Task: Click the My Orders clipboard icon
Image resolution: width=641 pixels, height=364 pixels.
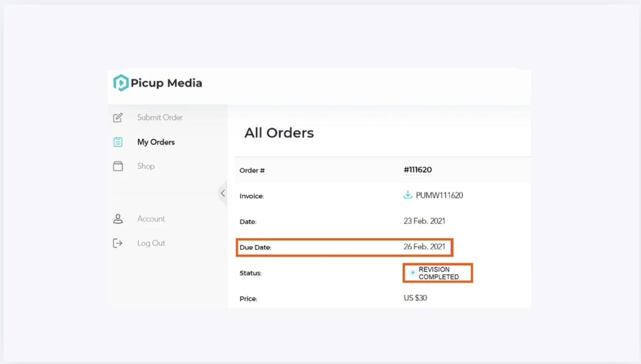Action: pos(118,142)
